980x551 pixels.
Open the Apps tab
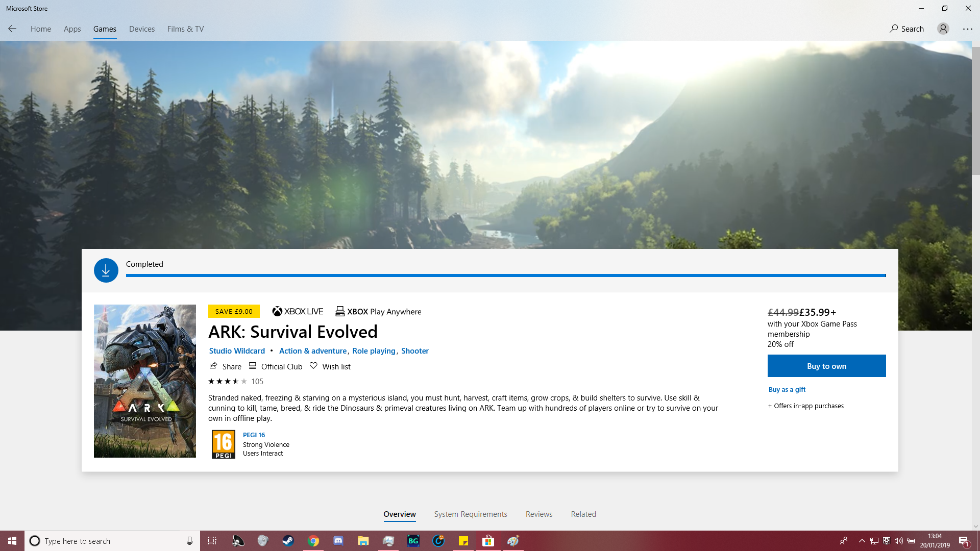72,29
